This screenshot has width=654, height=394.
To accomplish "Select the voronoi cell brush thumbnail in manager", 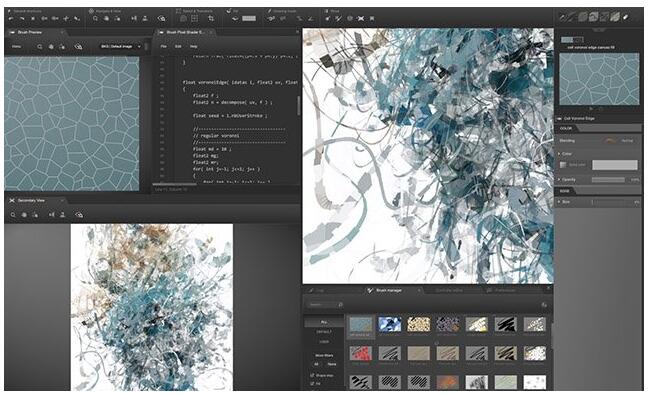I will point(361,324).
